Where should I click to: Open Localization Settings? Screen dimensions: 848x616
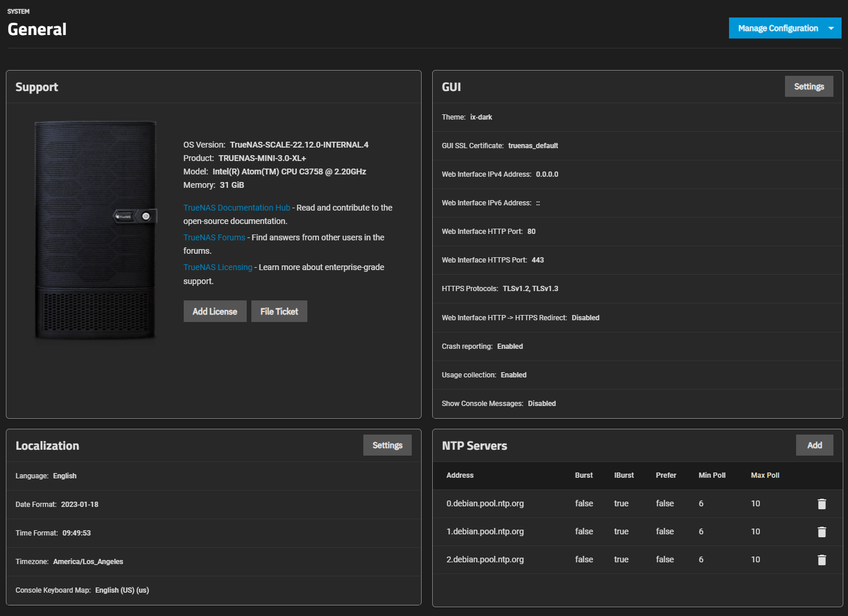coord(387,445)
